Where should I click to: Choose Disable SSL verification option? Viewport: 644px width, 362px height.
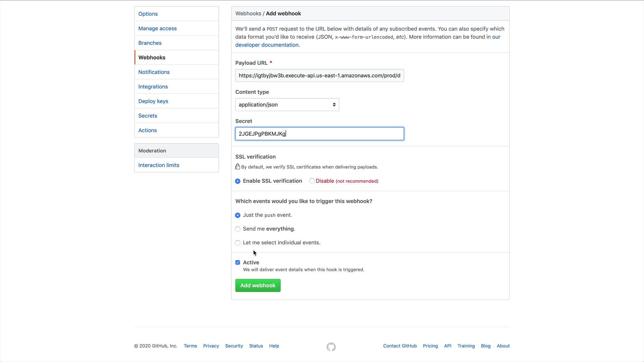click(312, 181)
